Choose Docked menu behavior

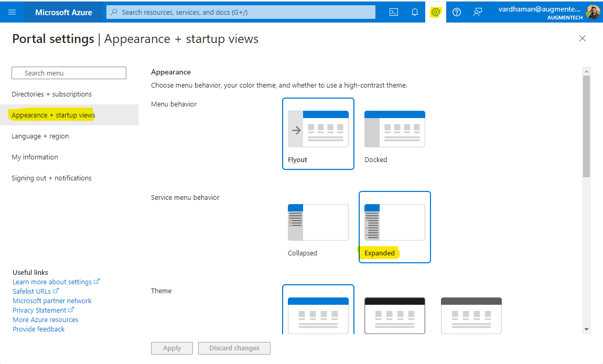pyautogui.click(x=394, y=134)
